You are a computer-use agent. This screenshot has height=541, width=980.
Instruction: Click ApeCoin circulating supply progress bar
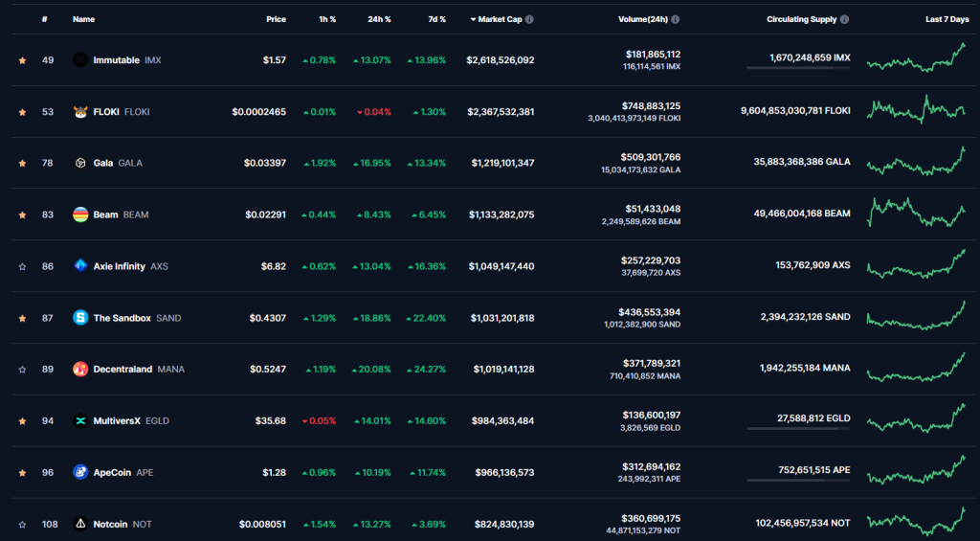point(798,481)
